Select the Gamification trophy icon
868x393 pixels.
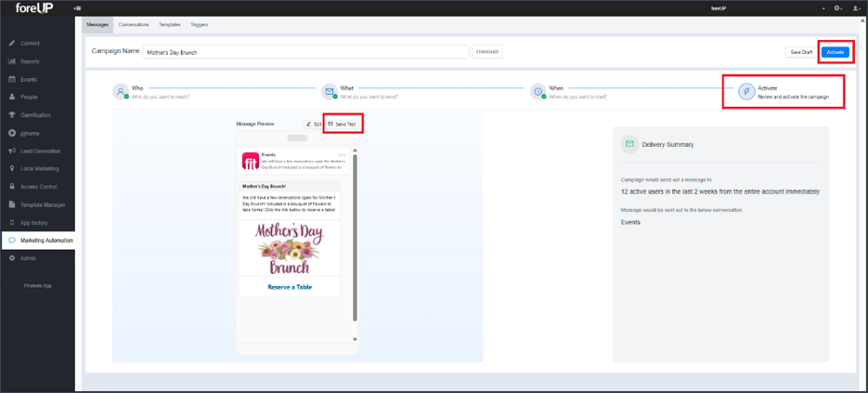11,115
